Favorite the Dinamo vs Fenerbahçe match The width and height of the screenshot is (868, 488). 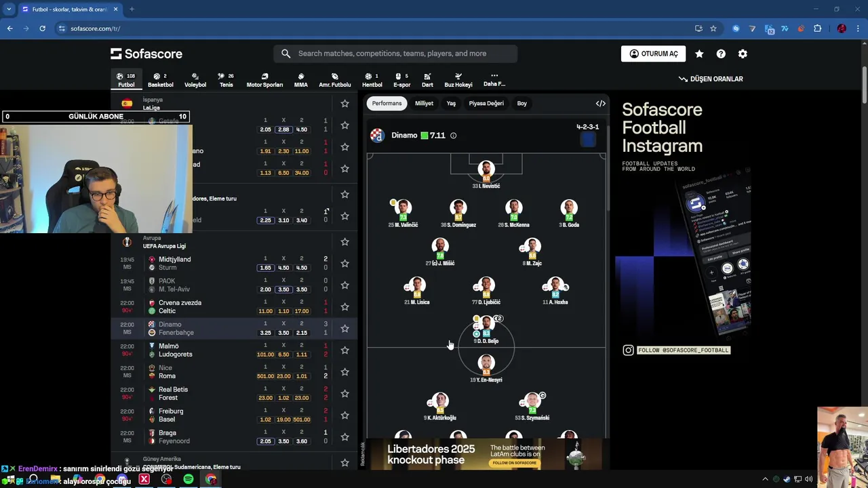pos(344,329)
